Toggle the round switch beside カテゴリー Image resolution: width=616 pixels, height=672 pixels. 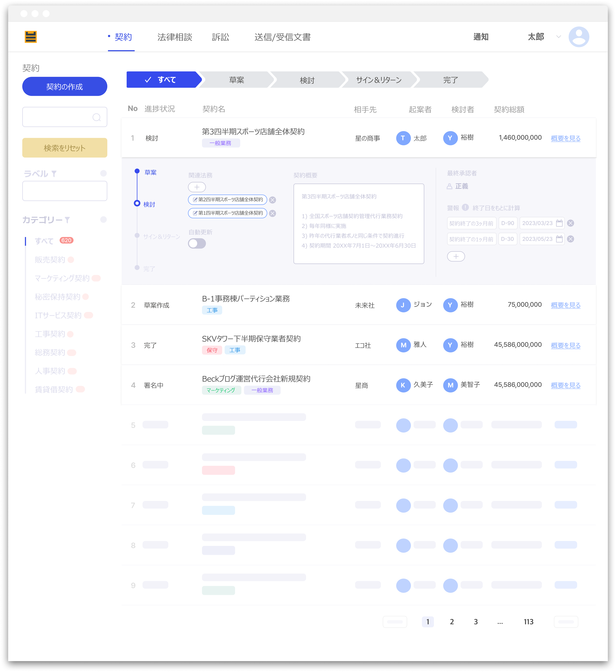(103, 219)
